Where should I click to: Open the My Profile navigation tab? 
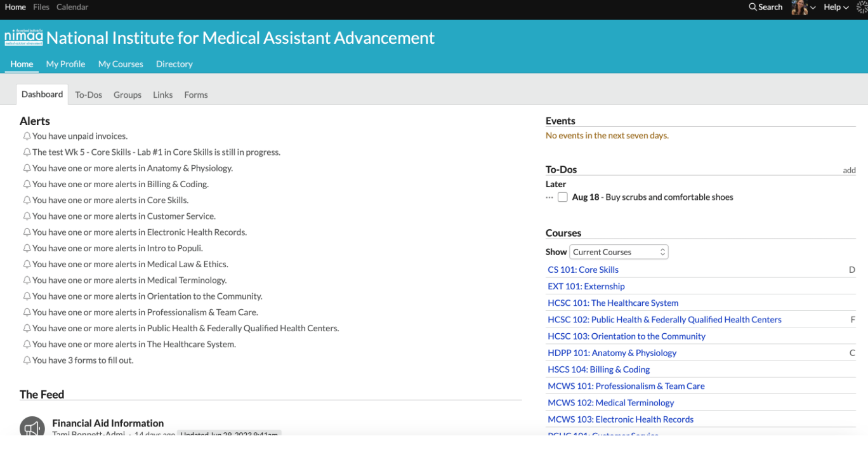[65, 64]
